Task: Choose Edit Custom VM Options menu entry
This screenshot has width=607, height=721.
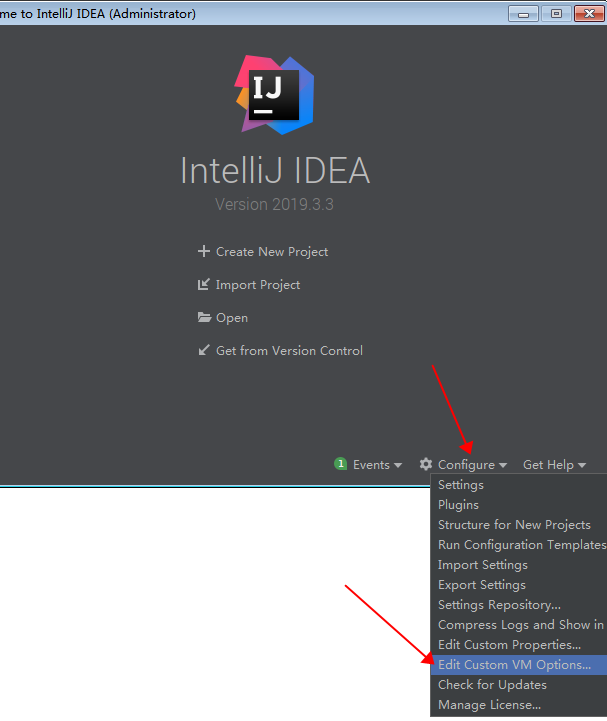Action: pyautogui.click(x=514, y=665)
